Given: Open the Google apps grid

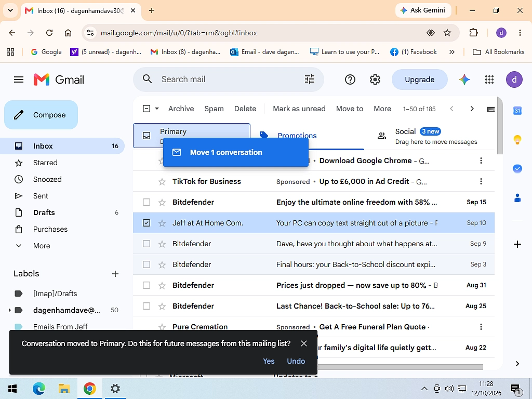Looking at the screenshot, I should (489, 79).
